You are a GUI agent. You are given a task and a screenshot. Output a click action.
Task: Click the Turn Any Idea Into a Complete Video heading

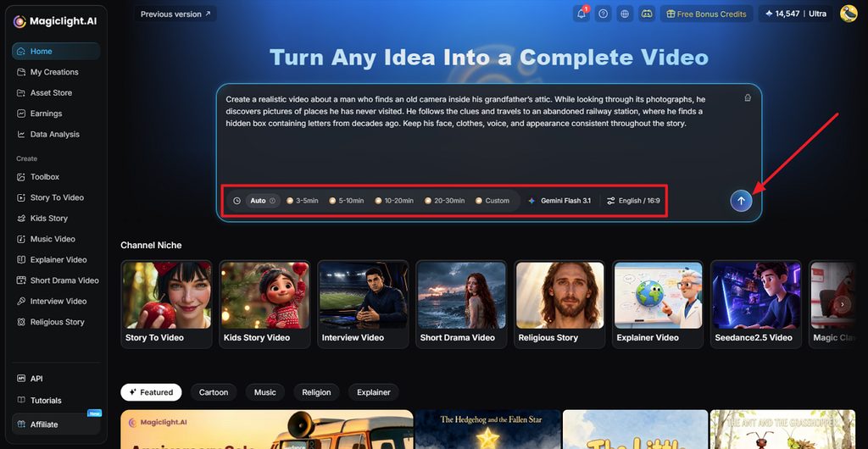click(489, 58)
